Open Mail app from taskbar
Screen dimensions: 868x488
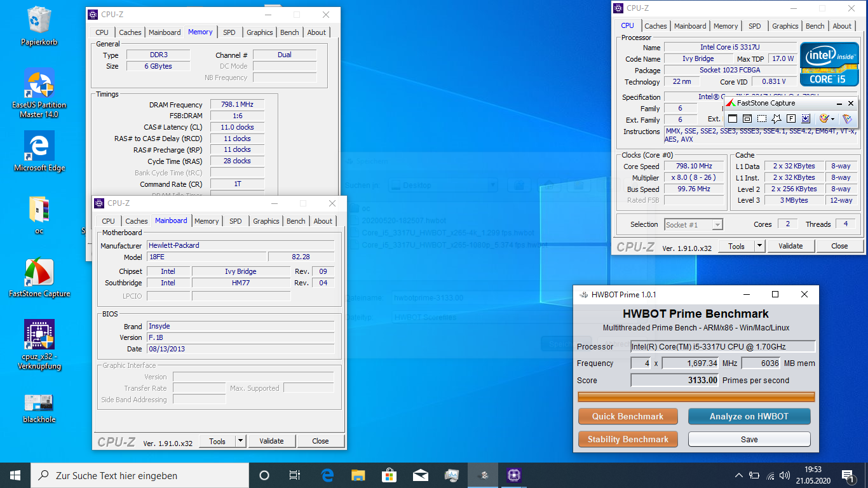click(x=420, y=475)
